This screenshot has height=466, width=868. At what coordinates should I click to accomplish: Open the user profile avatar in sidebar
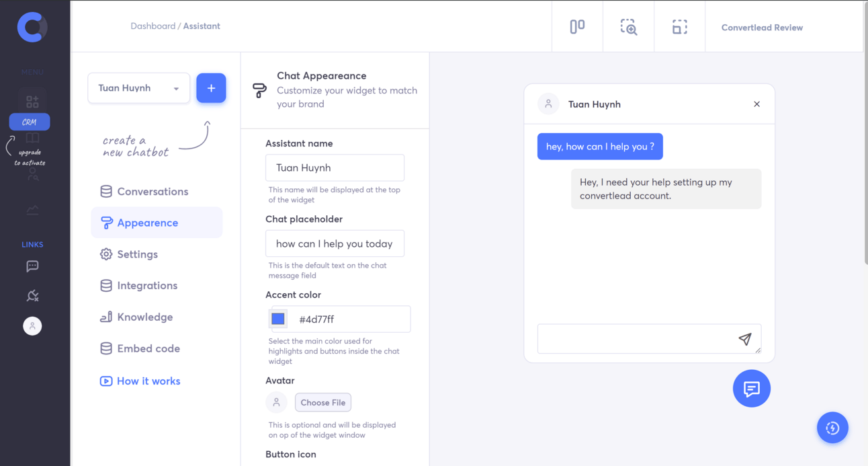click(x=32, y=326)
